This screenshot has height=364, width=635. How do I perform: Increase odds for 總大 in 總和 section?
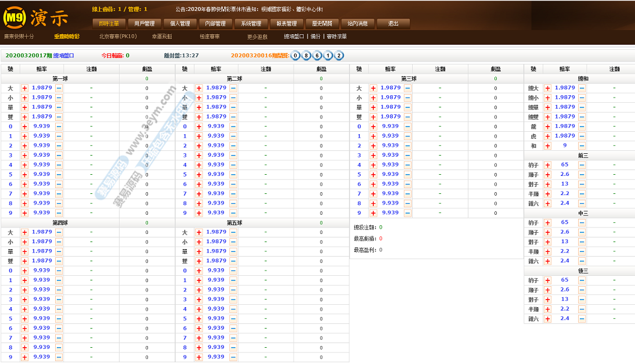pyautogui.click(x=547, y=88)
